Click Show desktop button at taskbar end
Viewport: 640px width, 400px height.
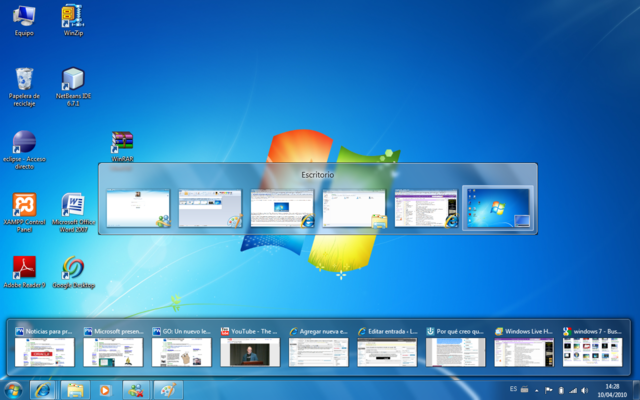point(636,390)
